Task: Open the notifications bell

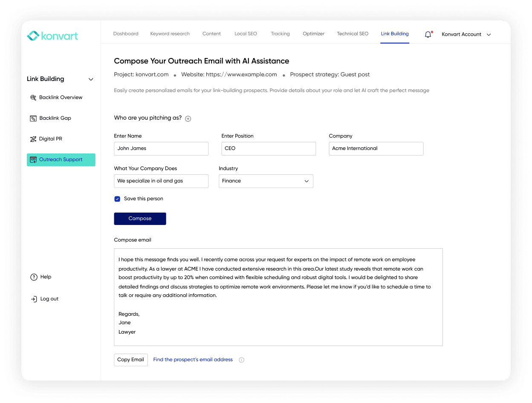Action: pos(428,34)
